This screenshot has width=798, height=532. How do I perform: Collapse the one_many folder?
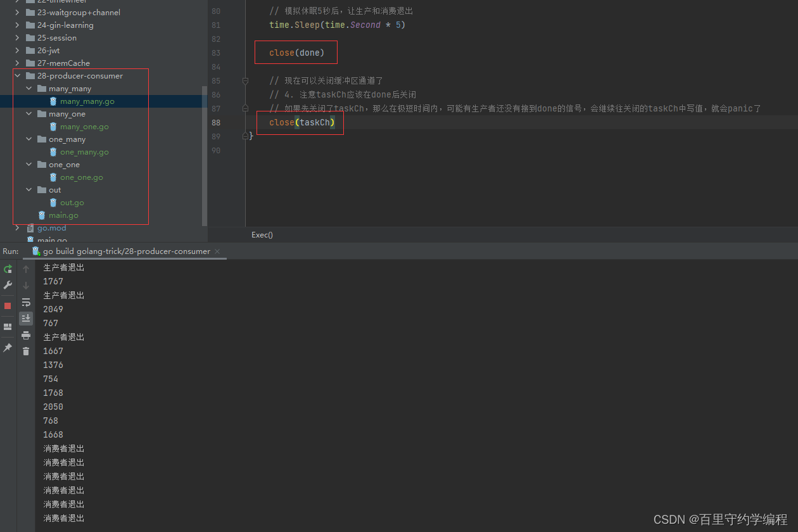(29, 139)
